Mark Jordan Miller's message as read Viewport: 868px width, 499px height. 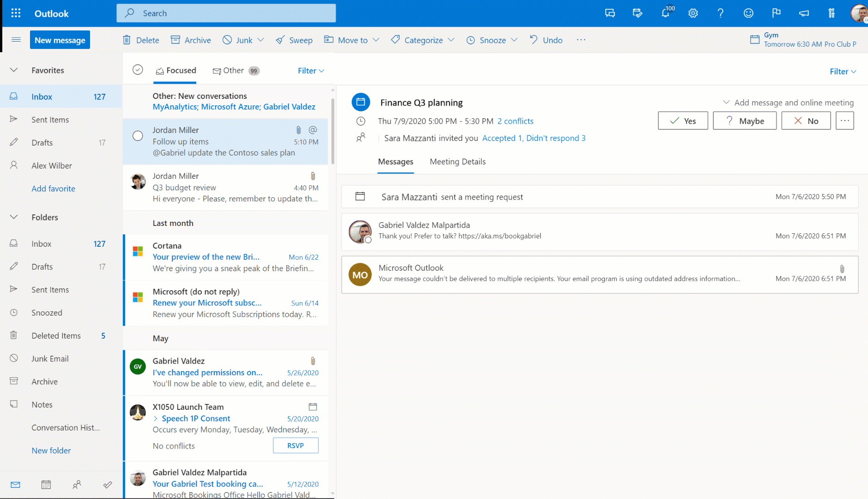[x=138, y=136]
